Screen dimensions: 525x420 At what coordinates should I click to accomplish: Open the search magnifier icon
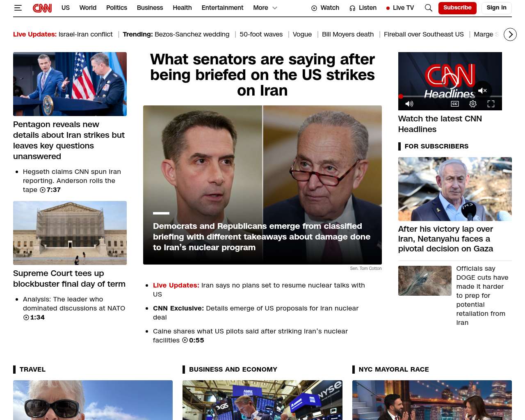pos(429,8)
